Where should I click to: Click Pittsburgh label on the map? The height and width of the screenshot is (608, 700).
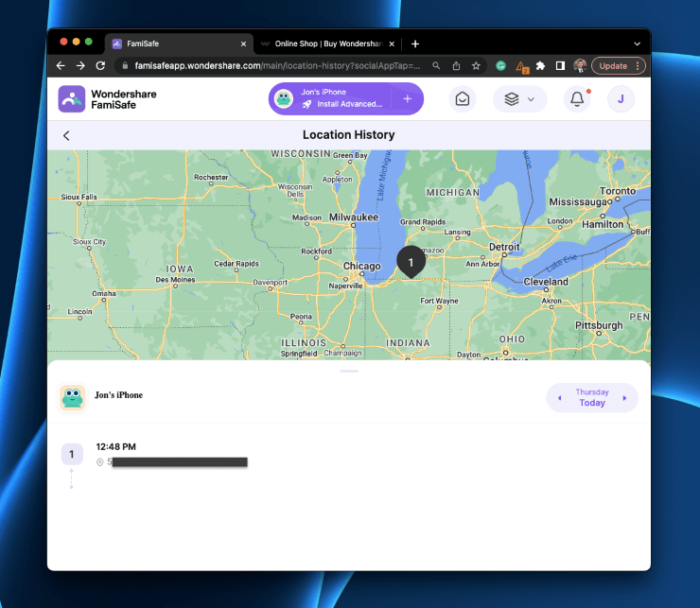pyautogui.click(x=599, y=325)
